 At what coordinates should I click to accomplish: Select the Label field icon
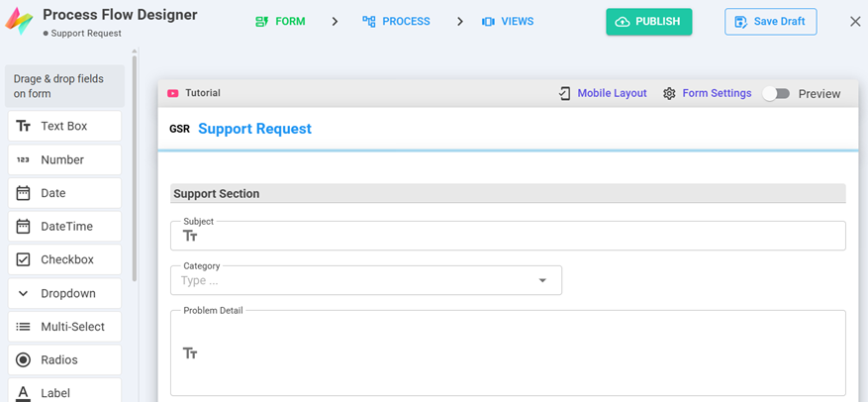click(x=24, y=393)
